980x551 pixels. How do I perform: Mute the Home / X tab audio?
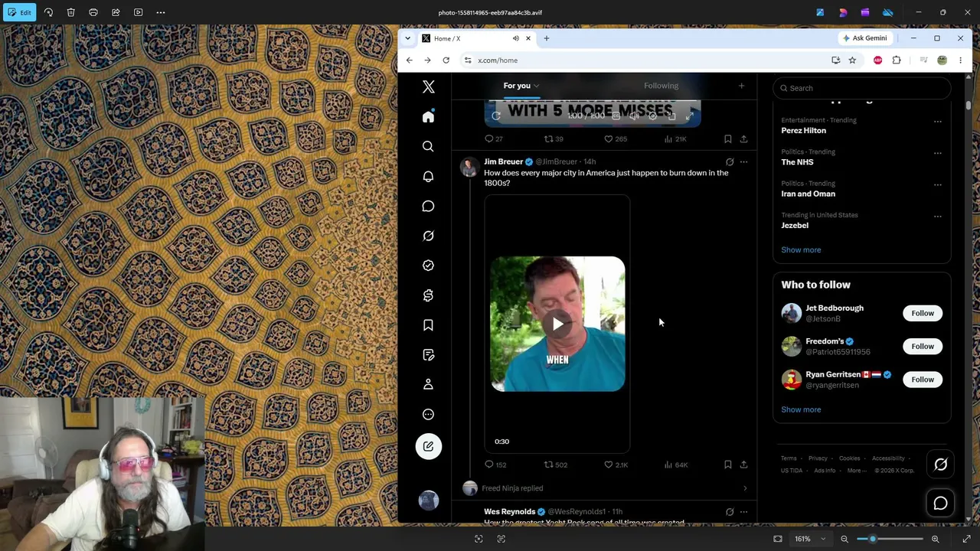(516, 38)
